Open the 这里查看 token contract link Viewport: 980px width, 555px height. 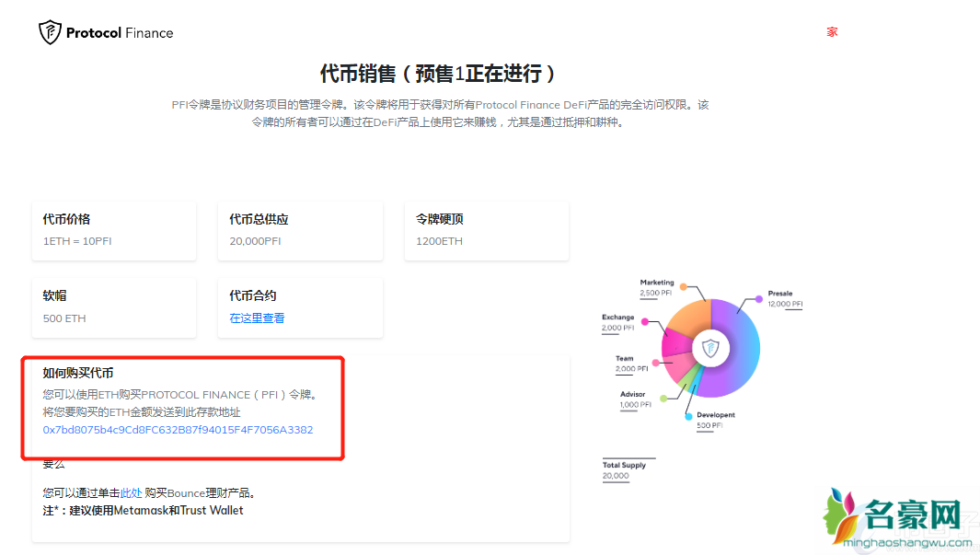tap(257, 318)
